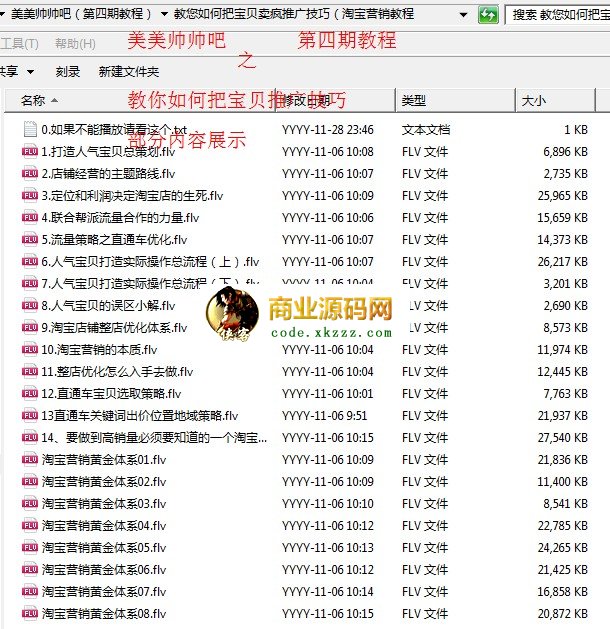Open the 共享 dropdown in the toolbar

click(x=17, y=71)
